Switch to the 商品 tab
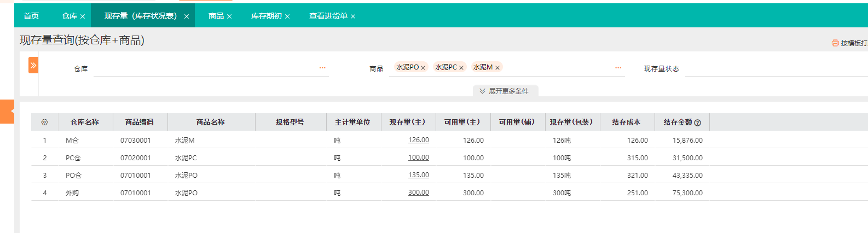The image size is (868, 233). tap(216, 16)
